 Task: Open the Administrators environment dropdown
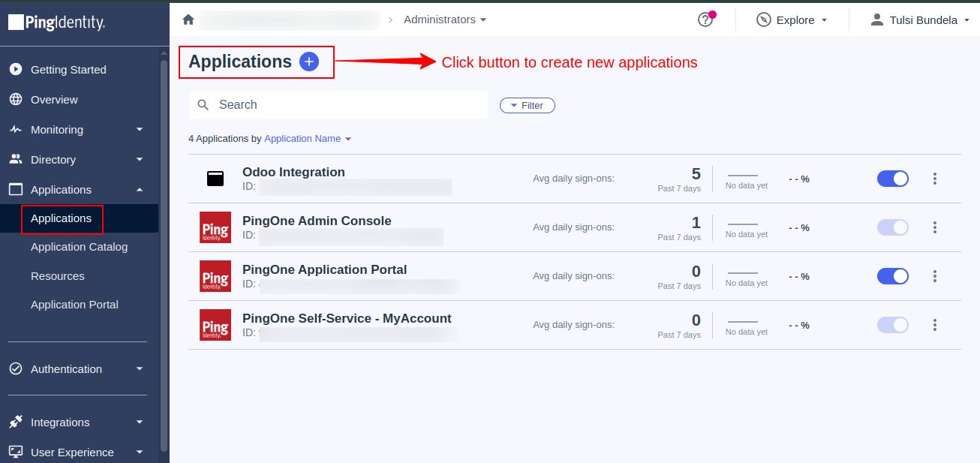pyautogui.click(x=445, y=20)
